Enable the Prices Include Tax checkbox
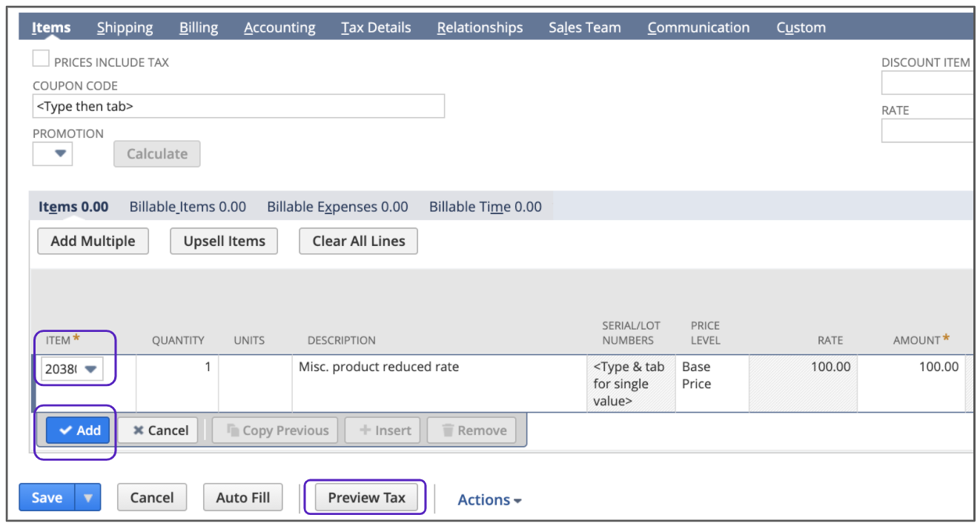 [x=42, y=59]
